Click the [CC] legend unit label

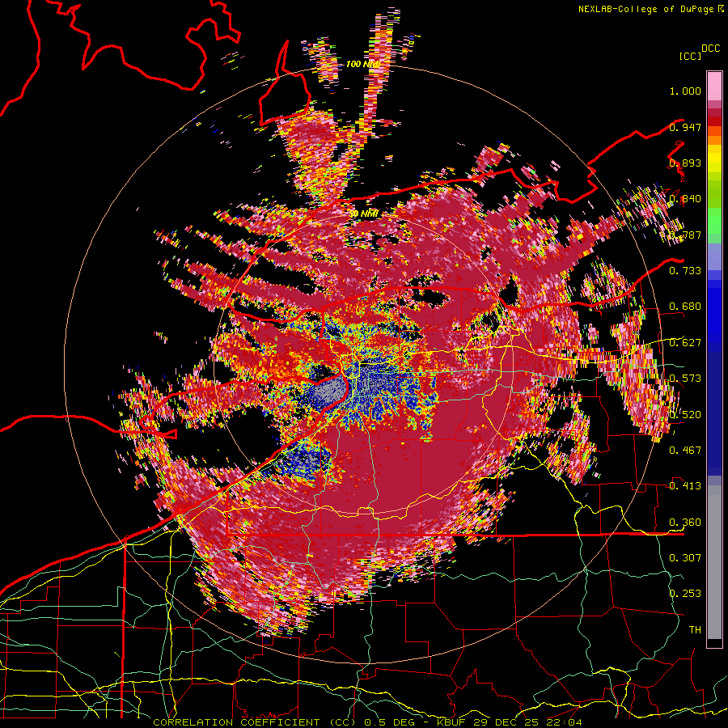(x=690, y=56)
